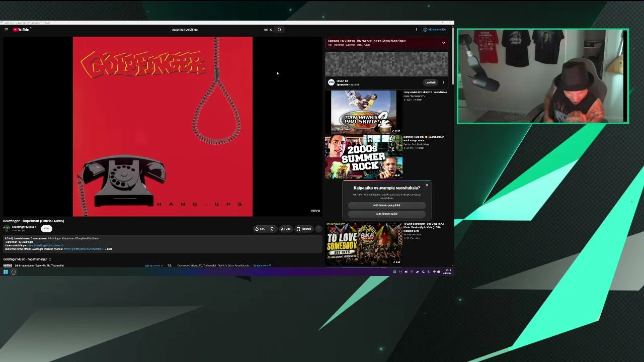Save the video with Tallenna button

tap(304, 229)
